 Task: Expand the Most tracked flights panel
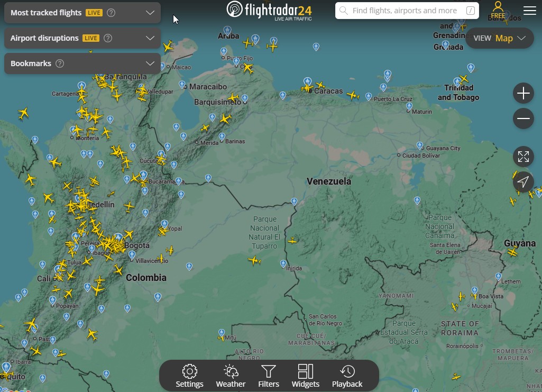pyautogui.click(x=150, y=13)
